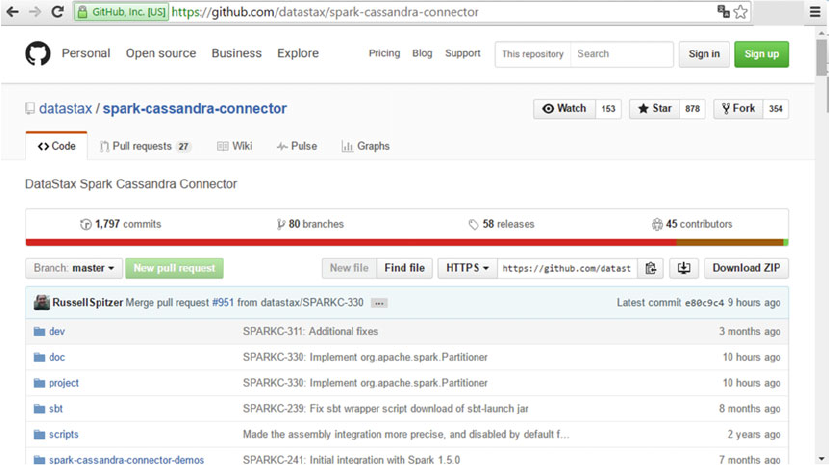The image size is (830, 465).
Task: Click the repository search field
Action: coord(621,54)
